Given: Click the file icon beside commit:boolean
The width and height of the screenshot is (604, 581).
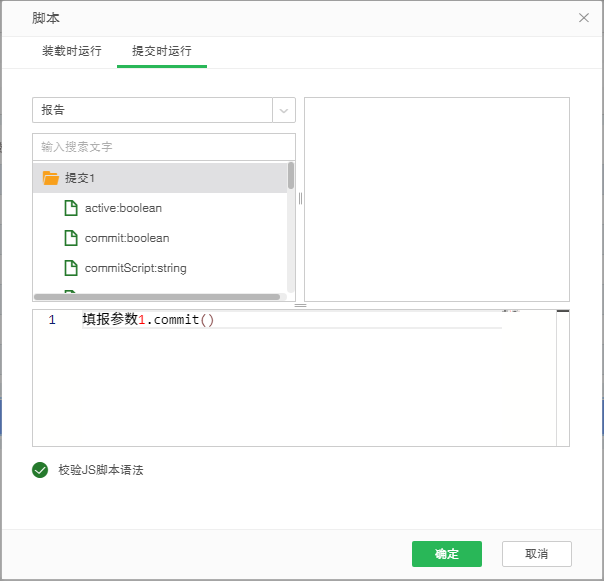Looking at the screenshot, I should (71, 238).
